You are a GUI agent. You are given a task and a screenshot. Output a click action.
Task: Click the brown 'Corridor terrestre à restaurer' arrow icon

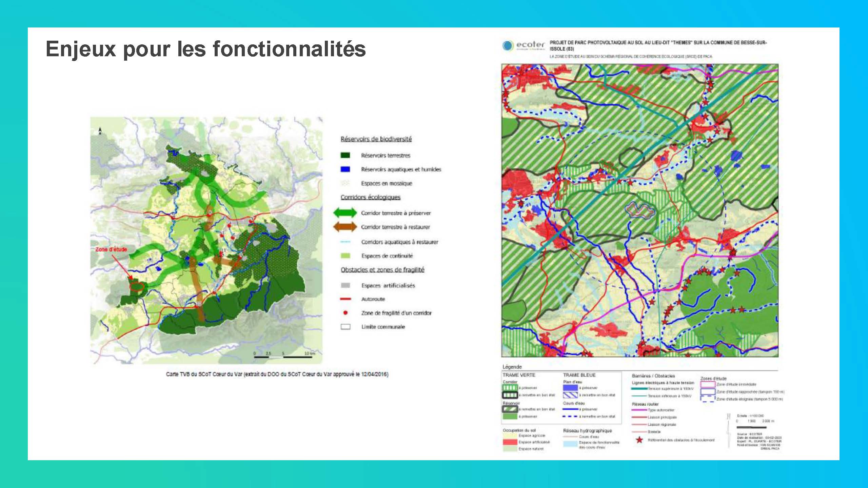point(345,227)
